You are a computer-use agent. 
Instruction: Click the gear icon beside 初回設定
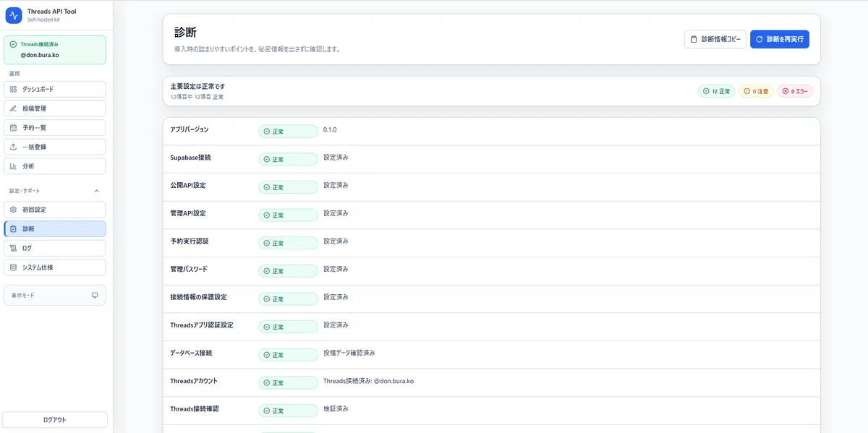click(13, 210)
